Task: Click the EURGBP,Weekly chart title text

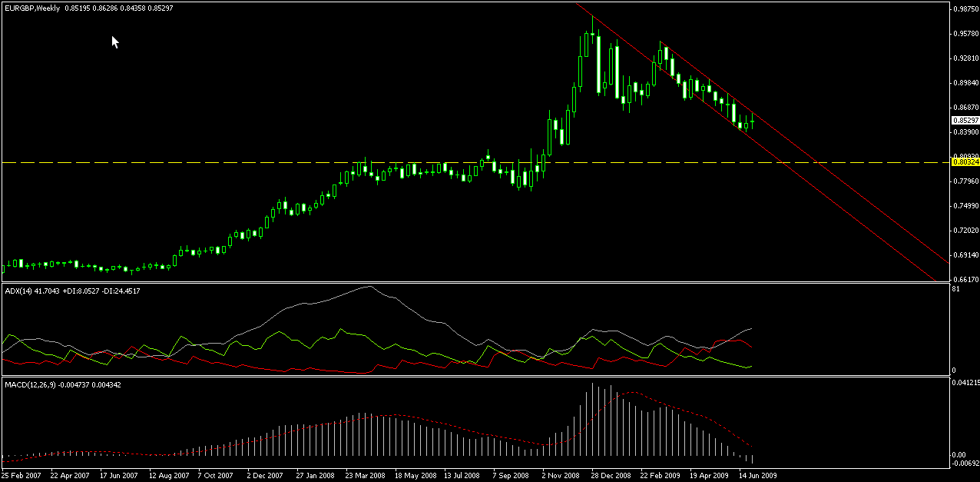Action: pos(32,8)
